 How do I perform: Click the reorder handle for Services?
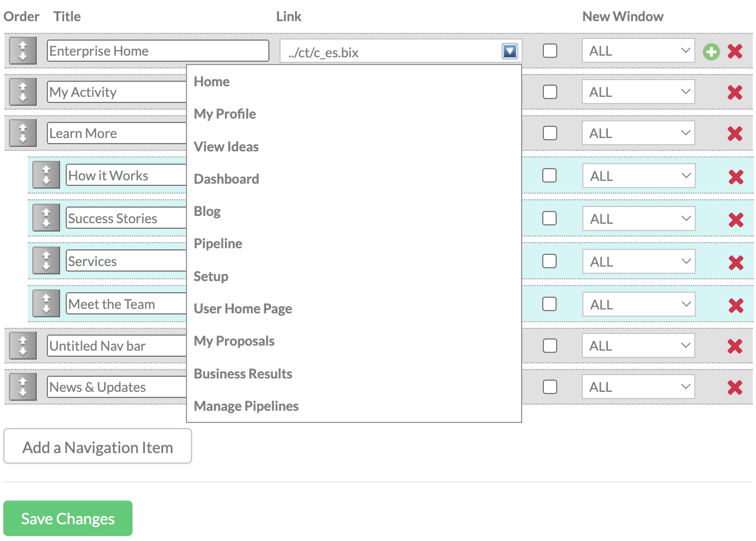(46, 261)
